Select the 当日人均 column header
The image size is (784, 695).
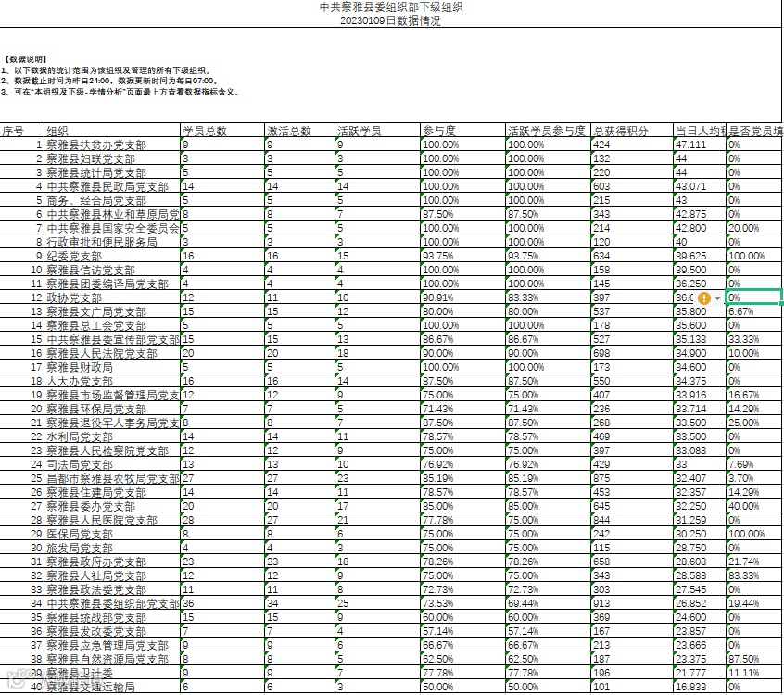click(700, 131)
